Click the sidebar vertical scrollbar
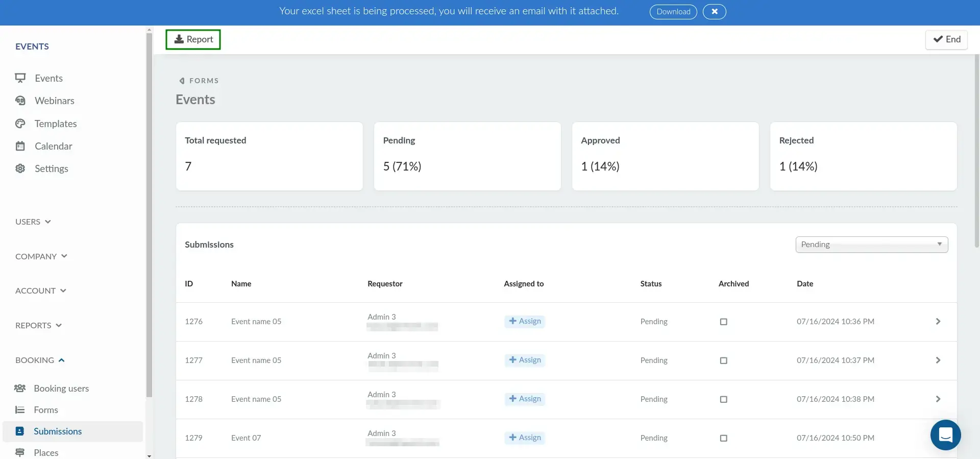 click(149, 214)
